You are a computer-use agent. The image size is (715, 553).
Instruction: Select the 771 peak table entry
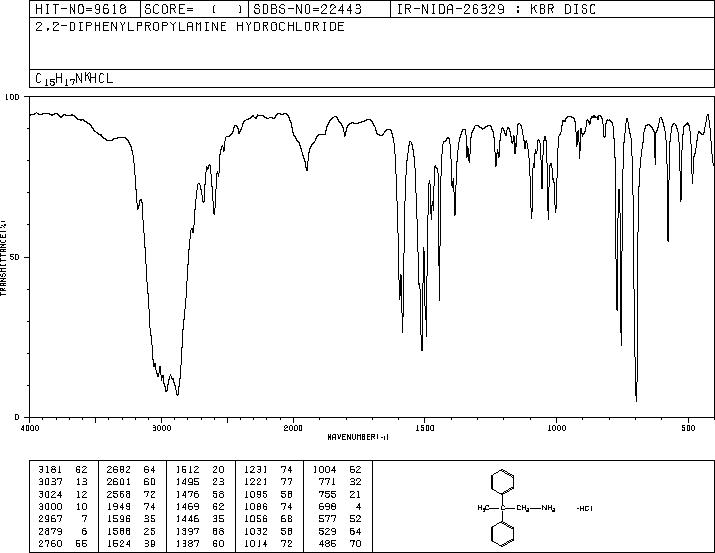[x=340, y=481]
